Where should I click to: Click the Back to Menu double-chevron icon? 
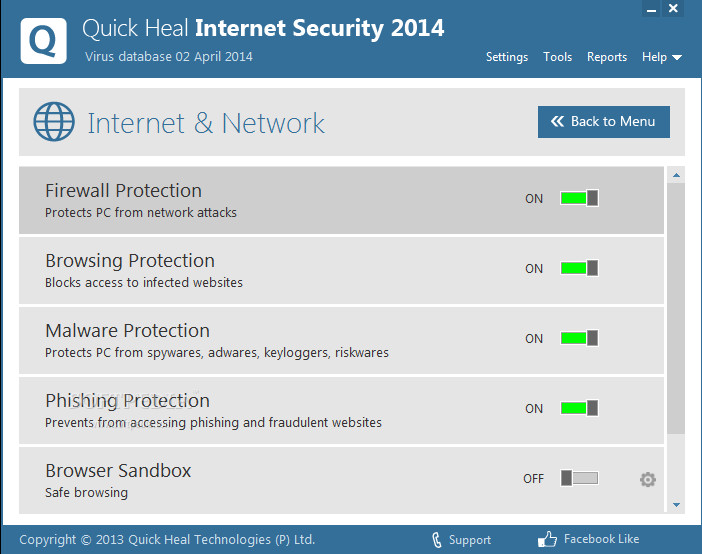pyautogui.click(x=557, y=121)
